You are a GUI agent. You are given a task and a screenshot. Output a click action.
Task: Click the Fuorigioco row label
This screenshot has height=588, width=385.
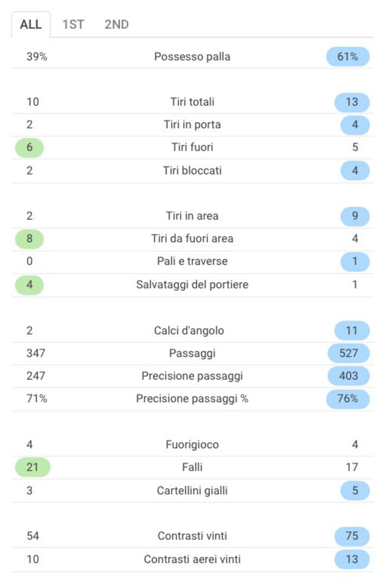coord(192,445)
